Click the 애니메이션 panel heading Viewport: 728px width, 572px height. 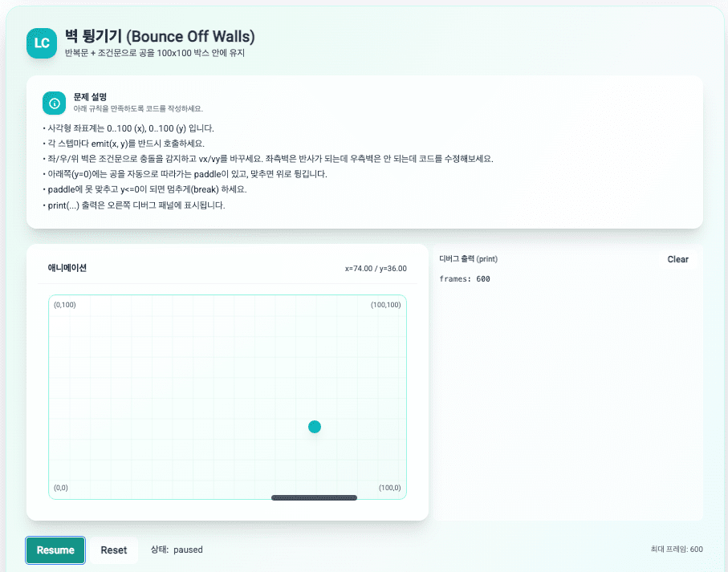tap(67, 268)
